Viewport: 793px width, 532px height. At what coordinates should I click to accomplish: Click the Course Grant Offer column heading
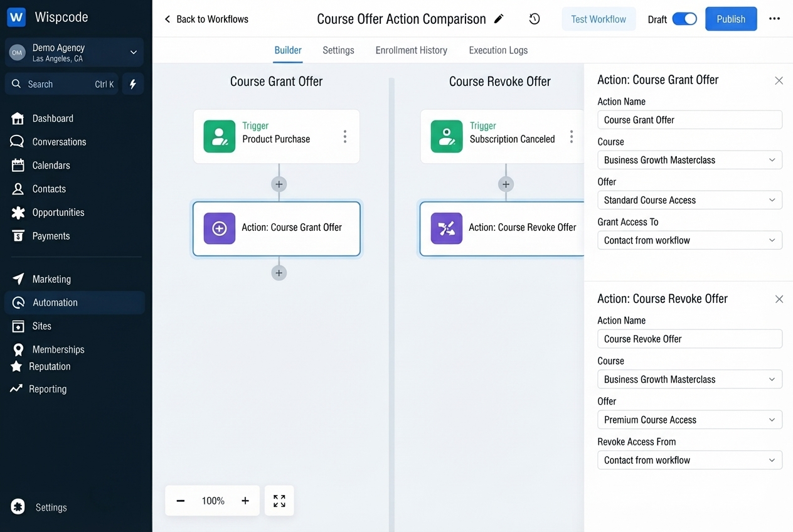point(276,82)
